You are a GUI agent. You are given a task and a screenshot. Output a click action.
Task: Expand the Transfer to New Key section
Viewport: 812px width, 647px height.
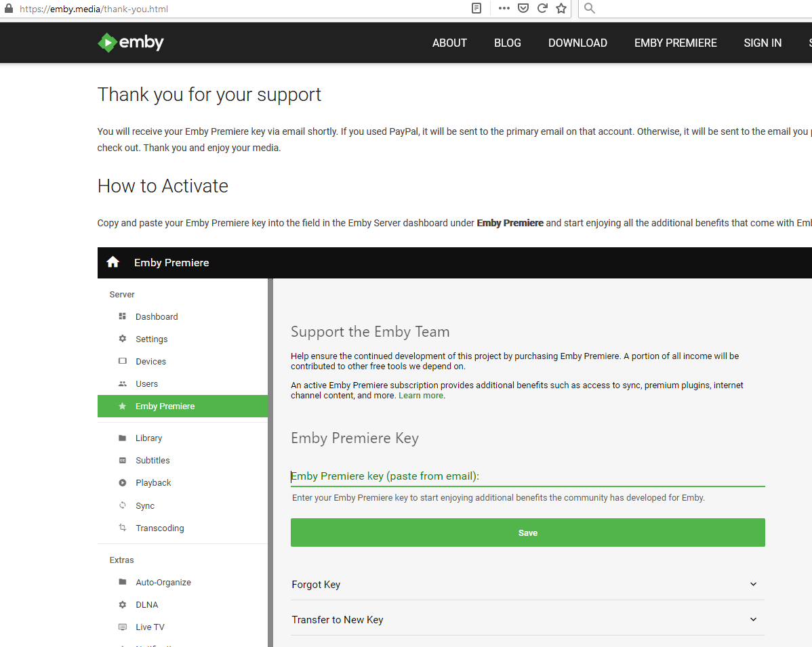(527, 619)
